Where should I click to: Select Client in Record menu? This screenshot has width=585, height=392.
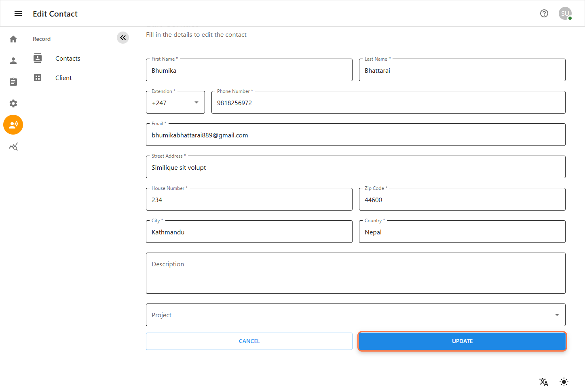click(x=63, y=78)
